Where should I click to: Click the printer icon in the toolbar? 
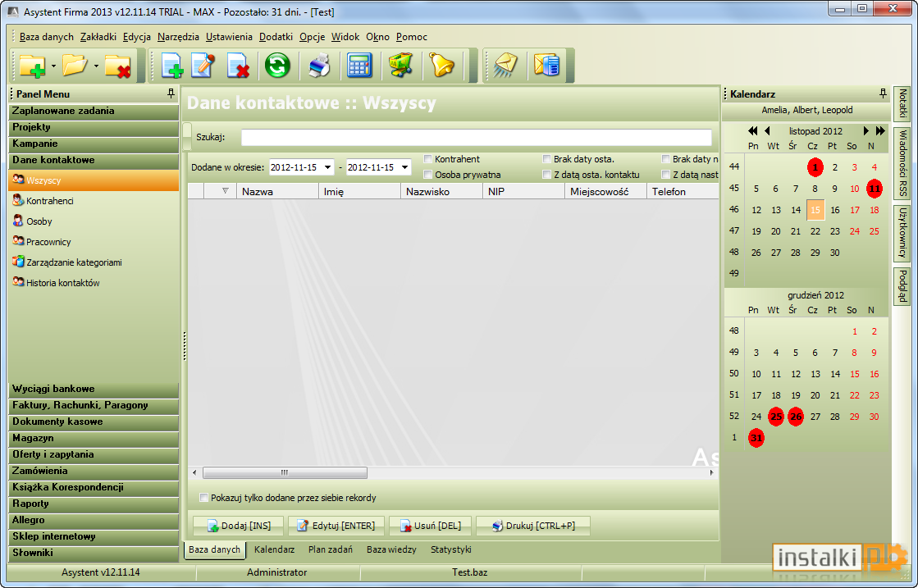coord(319,65)
